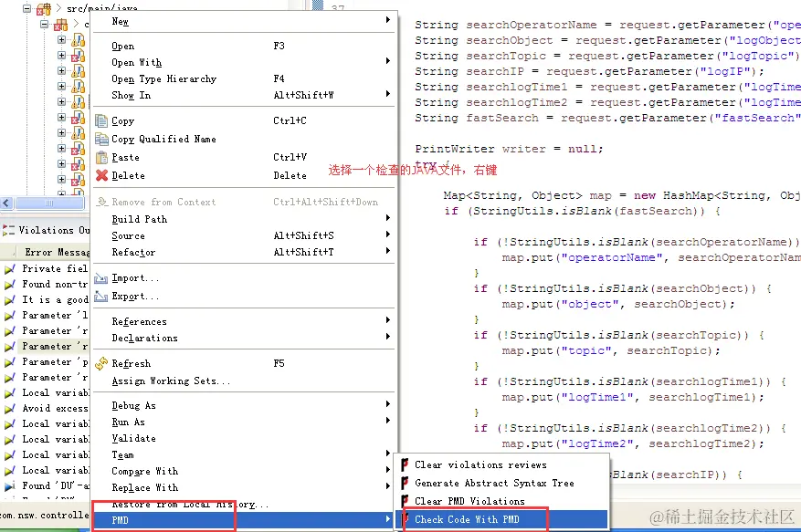Select Check Code With PMD
Viewport: 801px width, 532px height.
[x=502, y=519]
